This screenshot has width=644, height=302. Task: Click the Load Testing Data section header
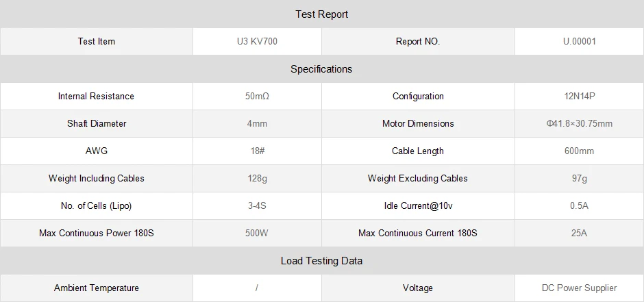[321, 260]
